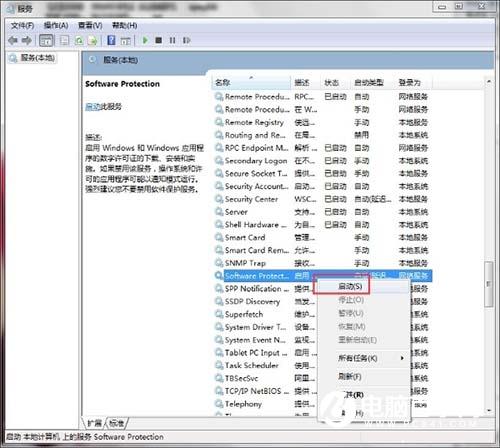Click the scrollbar up arrow
The height and width of the screenshot is (448, 500).
(x=489, y=81)
